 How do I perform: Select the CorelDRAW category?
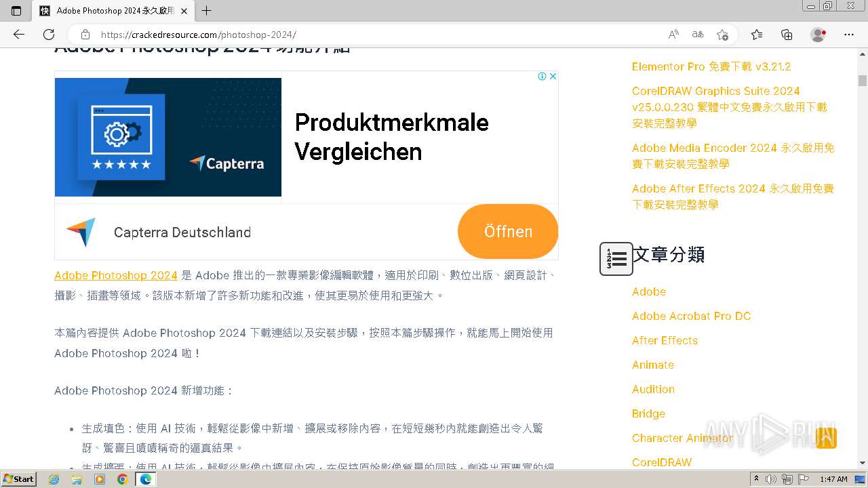pos(662,462)
